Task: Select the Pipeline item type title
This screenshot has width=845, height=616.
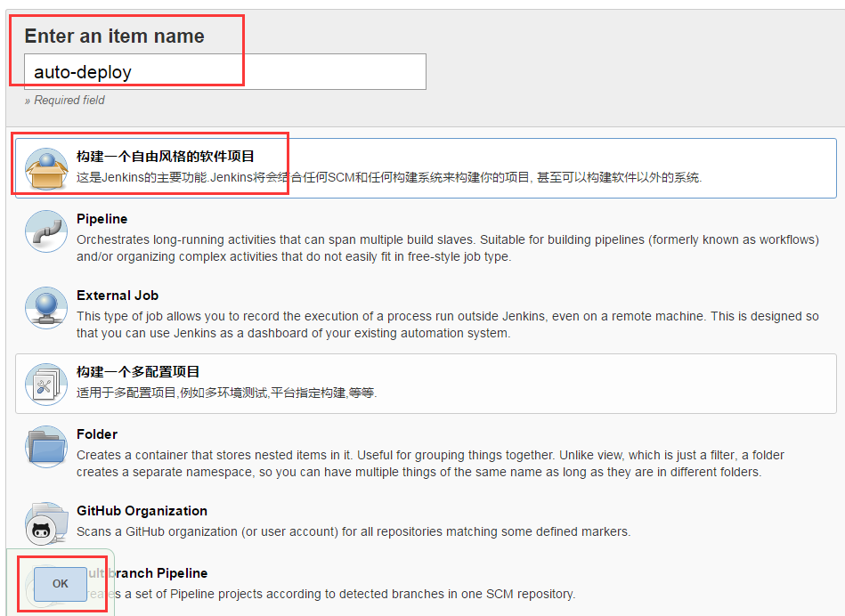Action: click(102, 219)
